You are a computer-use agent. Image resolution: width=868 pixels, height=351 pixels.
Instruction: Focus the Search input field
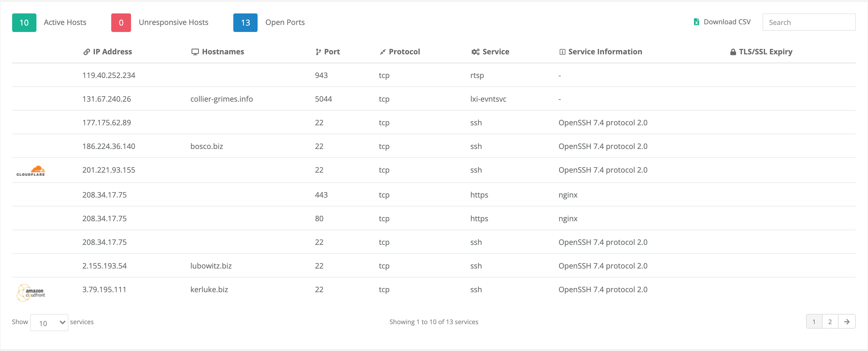click(809, 22)
